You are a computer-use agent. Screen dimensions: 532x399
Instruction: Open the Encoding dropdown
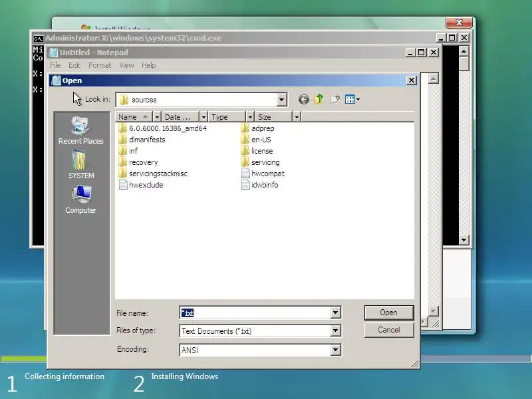click(335, 350)
